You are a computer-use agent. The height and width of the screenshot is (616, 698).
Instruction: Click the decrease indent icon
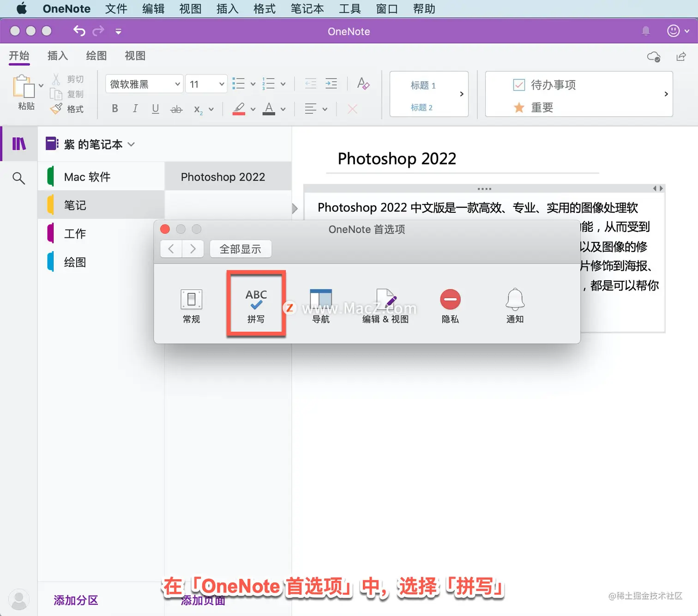click(x=311, y=84)
